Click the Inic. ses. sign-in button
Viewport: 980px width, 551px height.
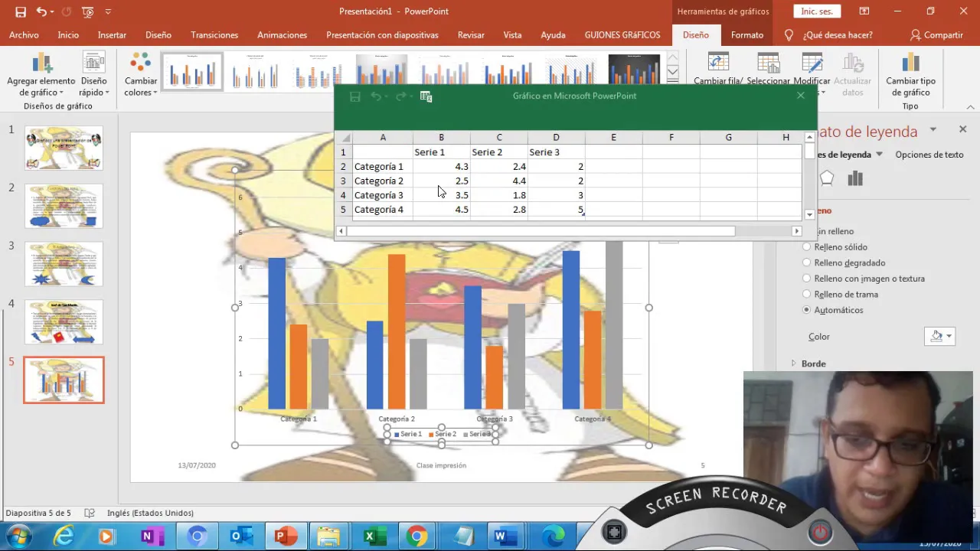817,11
